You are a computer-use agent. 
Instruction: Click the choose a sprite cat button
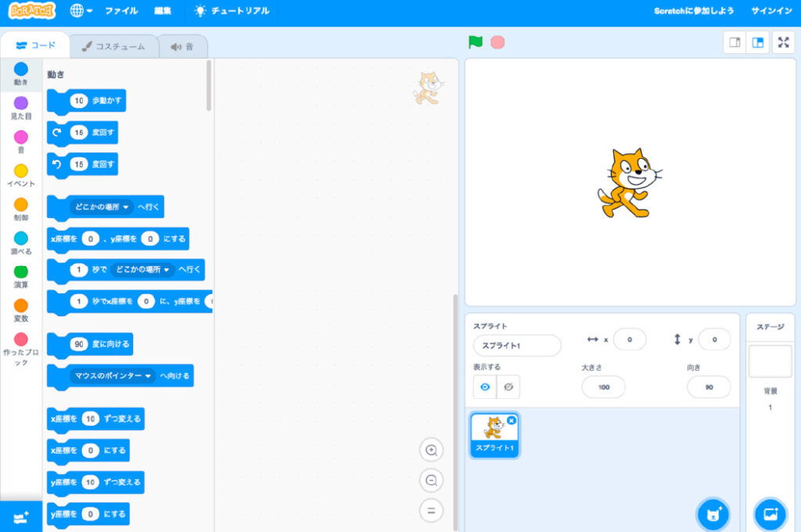[x=713, y=514]
